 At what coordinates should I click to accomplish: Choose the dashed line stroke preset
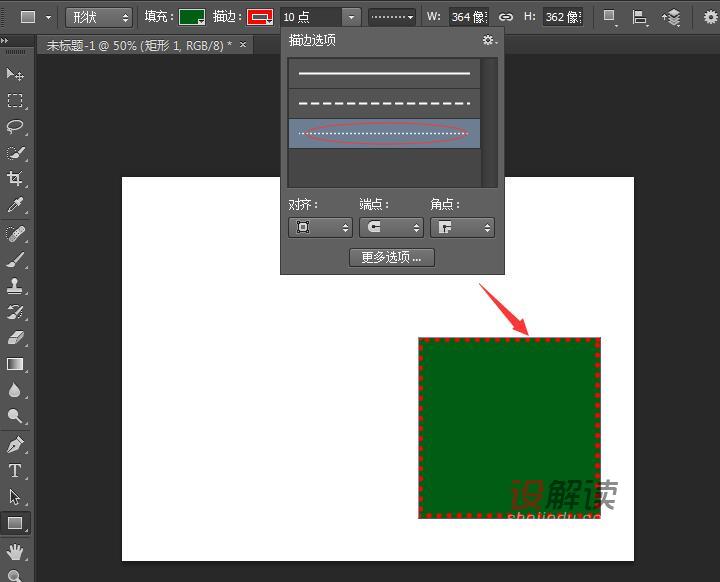[384, 103]
